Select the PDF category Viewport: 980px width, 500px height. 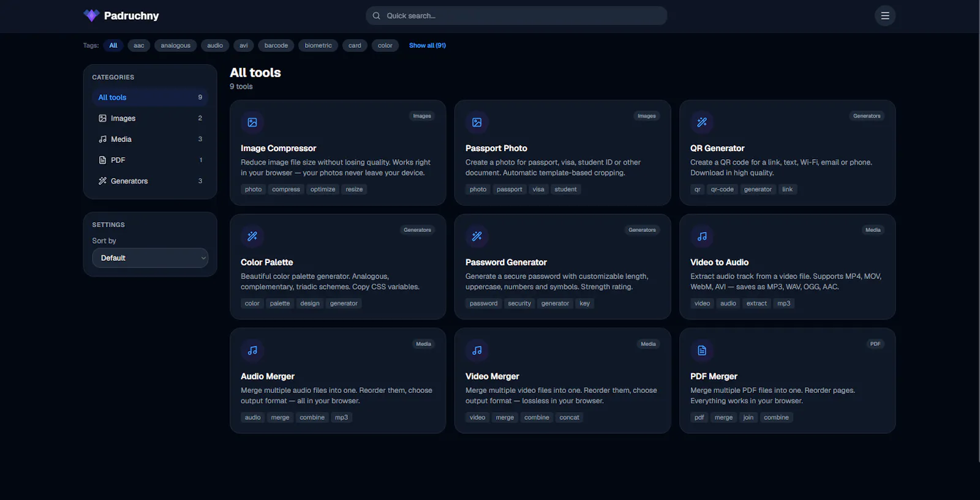(150, 160)
